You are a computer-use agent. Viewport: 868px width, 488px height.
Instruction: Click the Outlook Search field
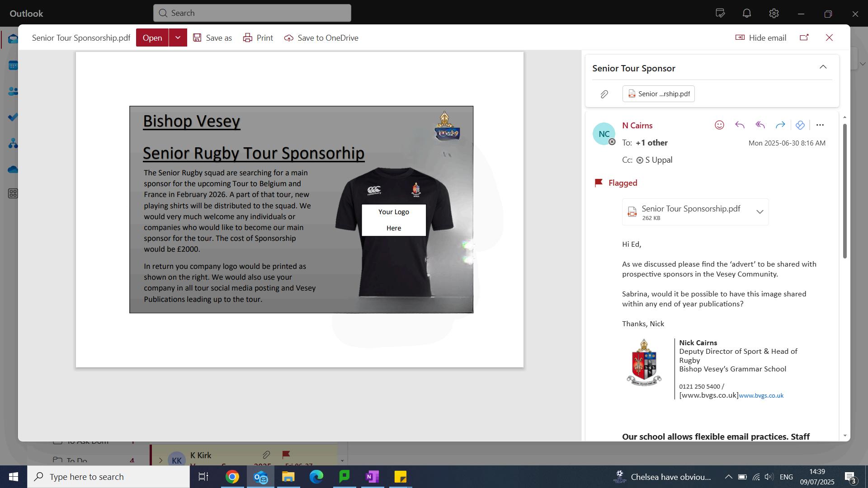coord(252,13)
